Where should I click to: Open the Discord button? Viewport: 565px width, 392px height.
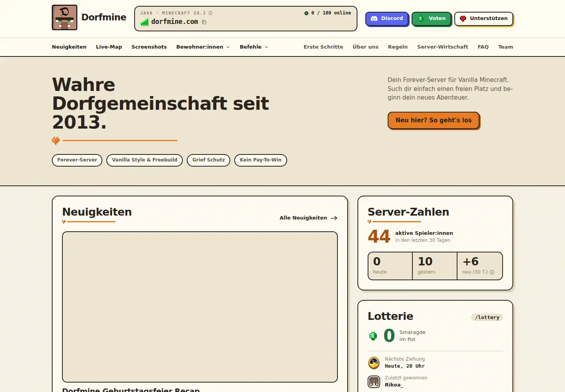coord(387,18)
